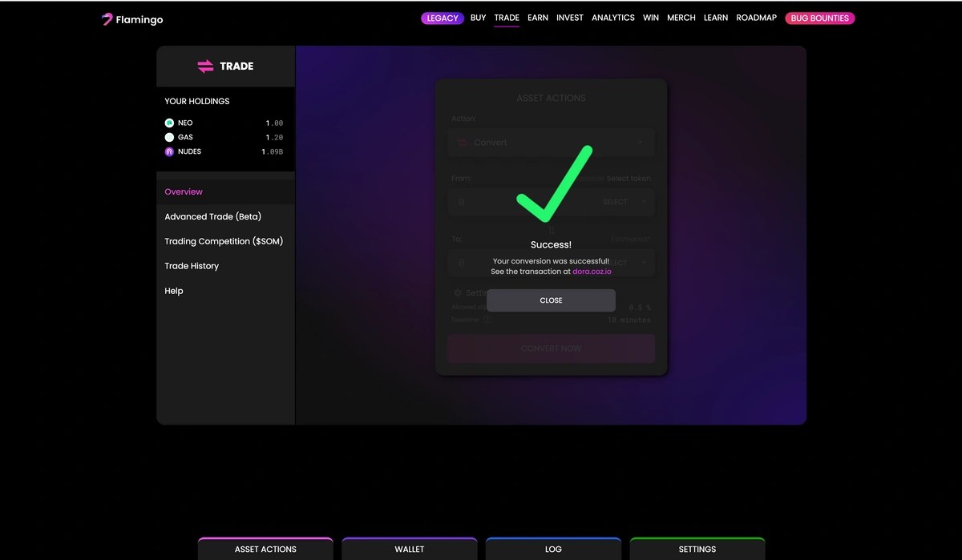Viewport: 962px width, 560px height.
Task: Open the LOG bottom tab
Action: 553,549
